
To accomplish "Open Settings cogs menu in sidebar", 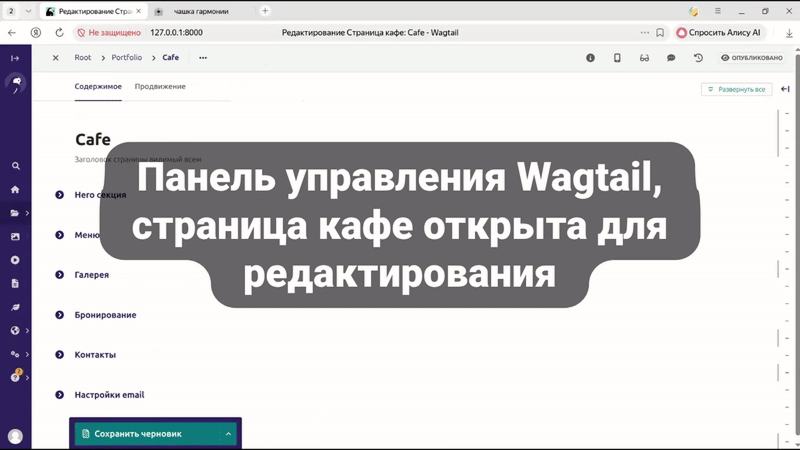I will pos(15,354).
